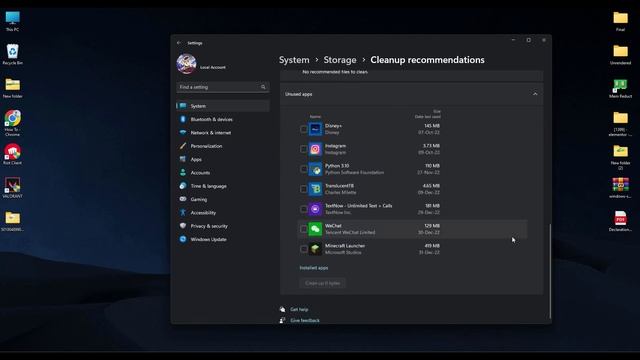Check the Instagram checkbox
Image resolution: width=640 pixels, height=360 pixels.
coord(303,149)
